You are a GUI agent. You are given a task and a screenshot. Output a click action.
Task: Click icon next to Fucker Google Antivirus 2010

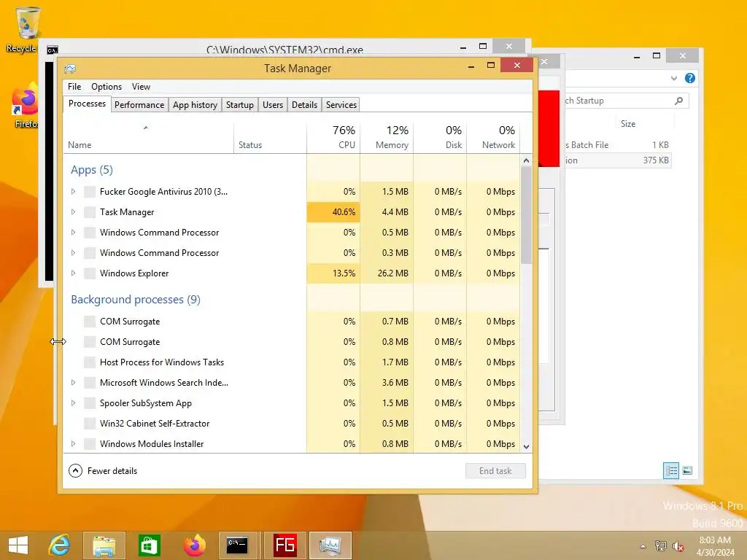pos(90,192)
